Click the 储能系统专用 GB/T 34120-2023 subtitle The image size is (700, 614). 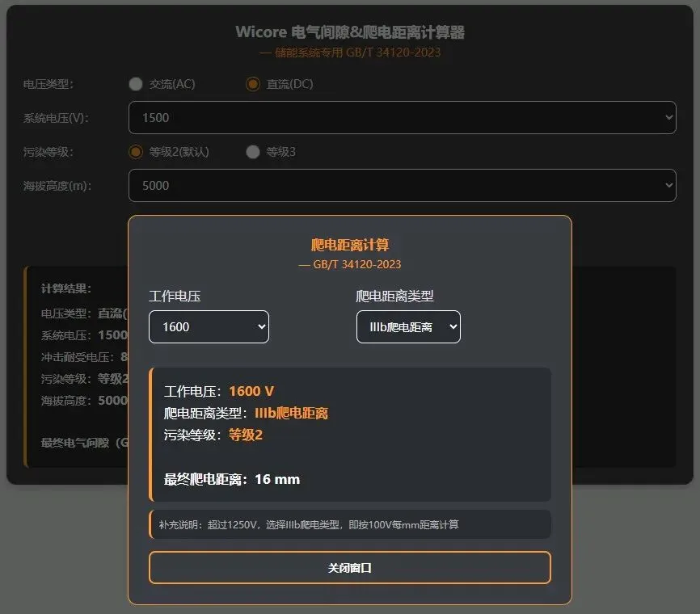click(x=350, y=53)
